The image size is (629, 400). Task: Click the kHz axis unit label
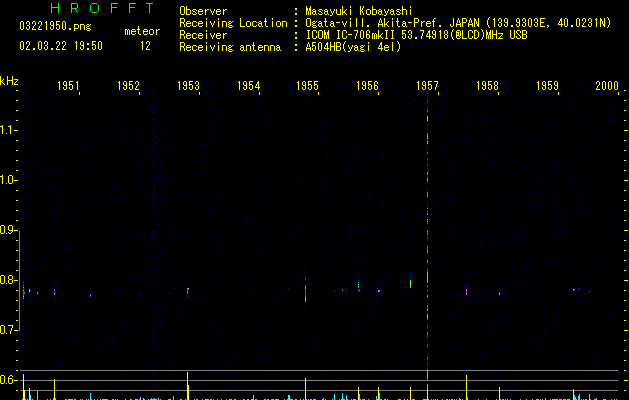tap(9, 81)
